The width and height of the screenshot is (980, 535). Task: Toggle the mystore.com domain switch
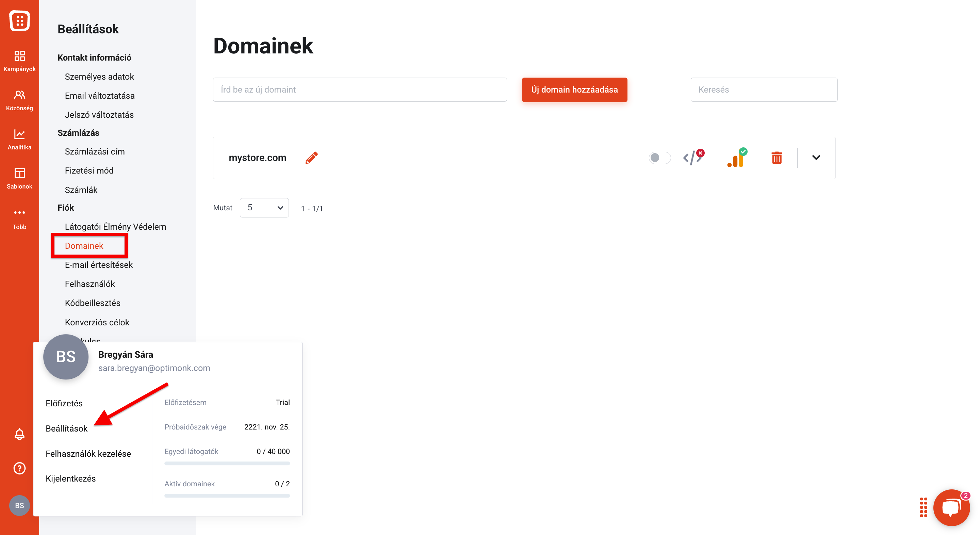pyautogui.click(x=659, y=158)
